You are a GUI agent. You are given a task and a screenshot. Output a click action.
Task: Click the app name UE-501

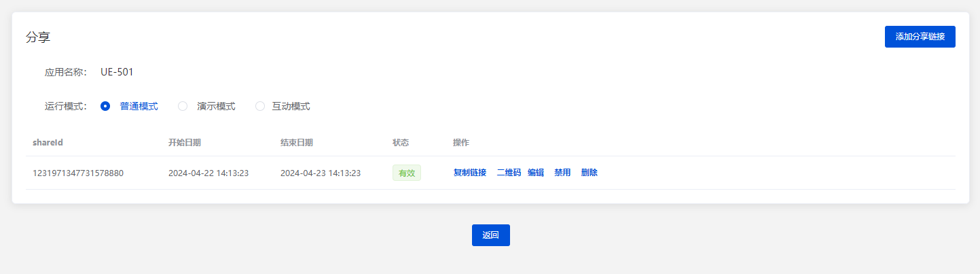[117, 72]
